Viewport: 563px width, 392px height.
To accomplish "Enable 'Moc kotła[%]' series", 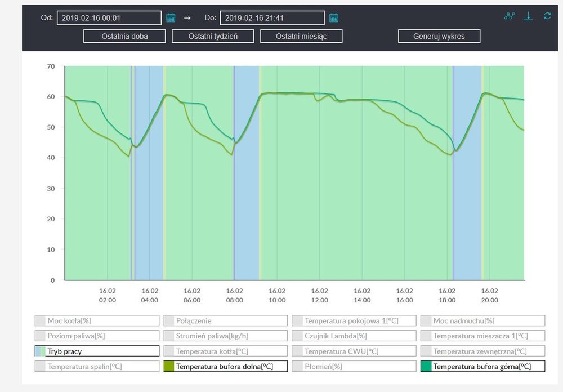I will point(97,321).
